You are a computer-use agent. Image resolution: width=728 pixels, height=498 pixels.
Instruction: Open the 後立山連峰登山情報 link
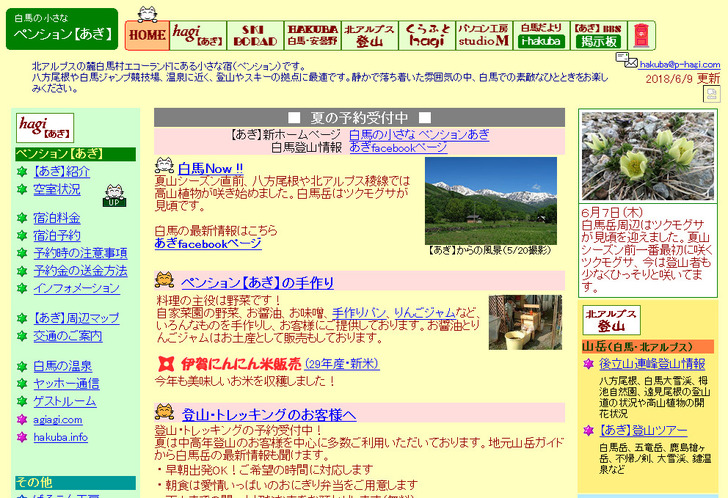click(652, 363)
